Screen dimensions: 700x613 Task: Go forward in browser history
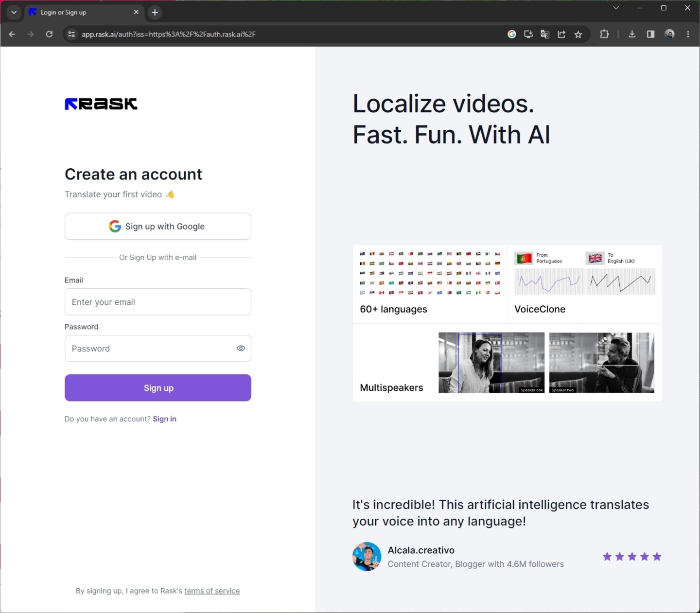31,34
